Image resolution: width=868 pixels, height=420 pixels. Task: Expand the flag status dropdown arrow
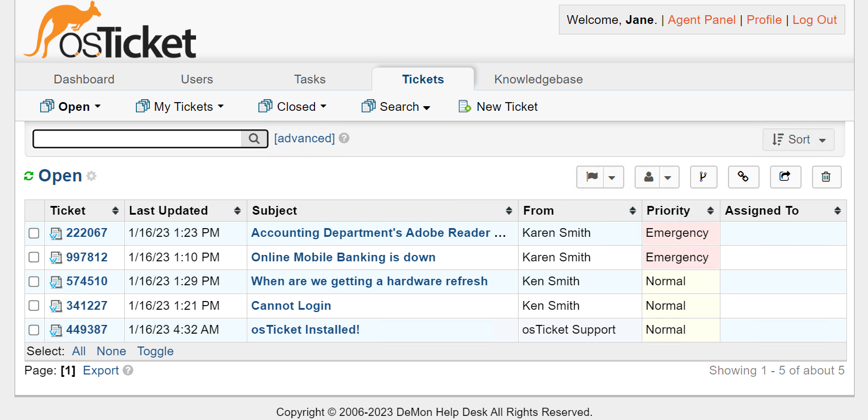[612, 177]
